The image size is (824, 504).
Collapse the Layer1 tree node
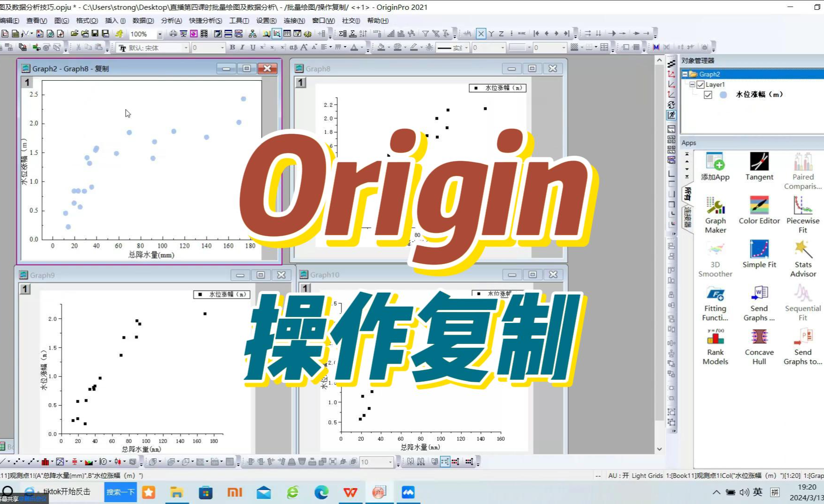[x=692, y=84]
